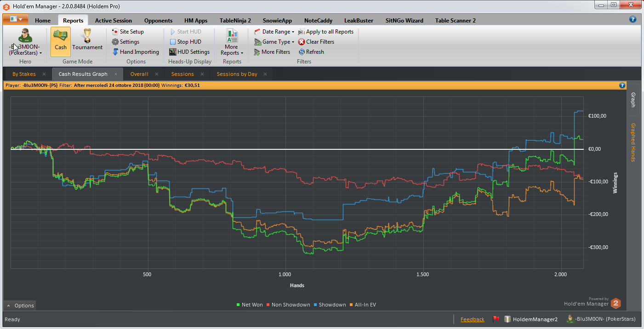Screen dimensions: 644x329
Task: Expand the graph Options panel
Action: pyautogui.click(x=20, y=306)
